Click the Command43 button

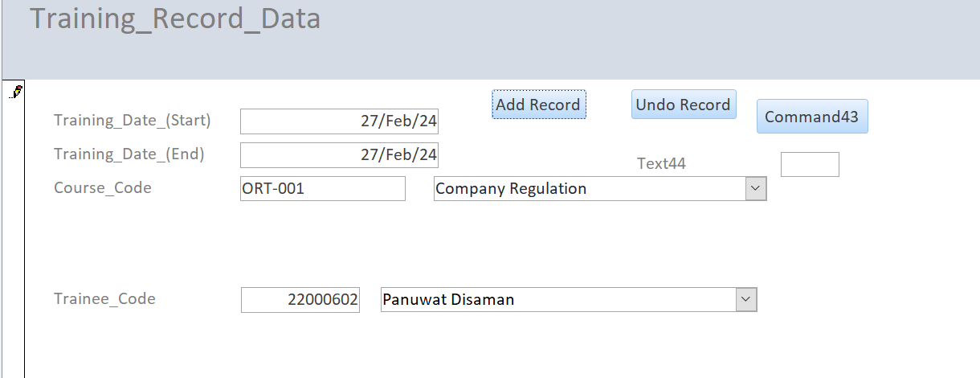pyautogui.click(x=812, y=117)
